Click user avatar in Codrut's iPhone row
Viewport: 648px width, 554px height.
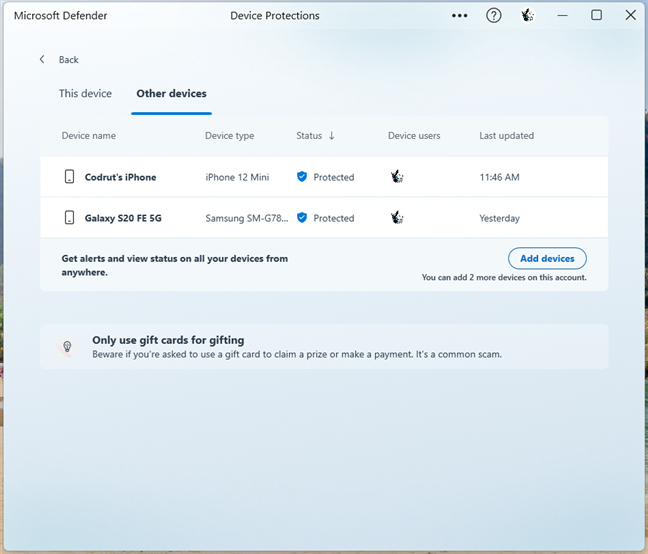coord(397,176)
